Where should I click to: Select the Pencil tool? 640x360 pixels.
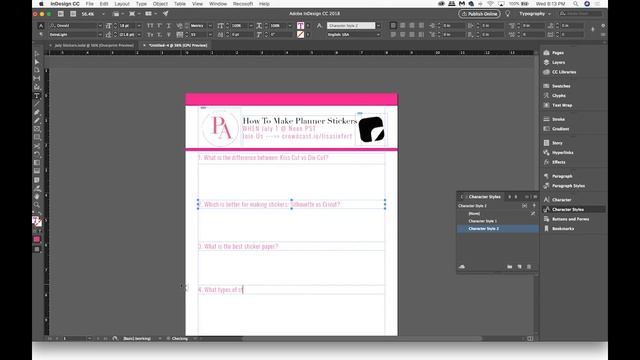[x=37, y=120]
